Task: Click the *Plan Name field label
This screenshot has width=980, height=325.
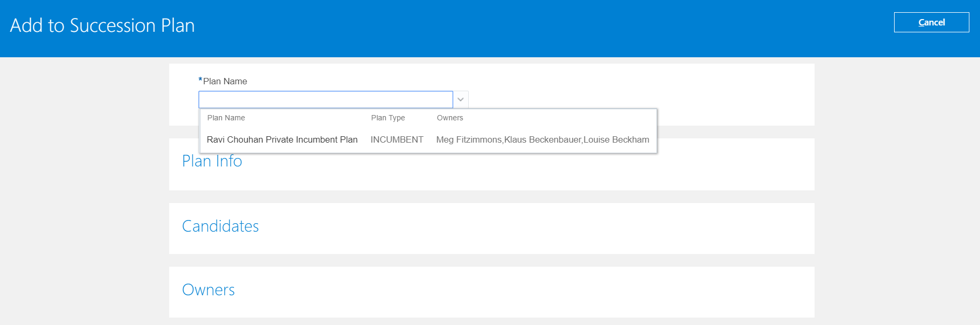Action: (223, 81)
